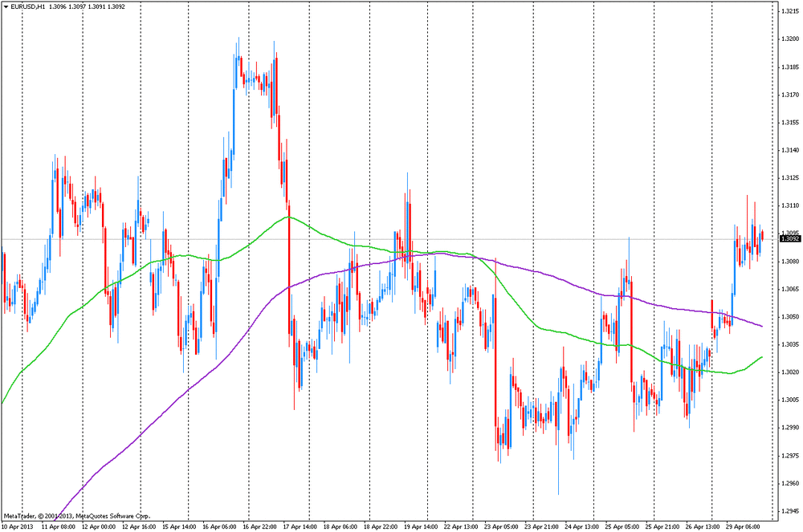
Task: Click the 15 Apr 14:00 time label
Action: pos(179,526)
